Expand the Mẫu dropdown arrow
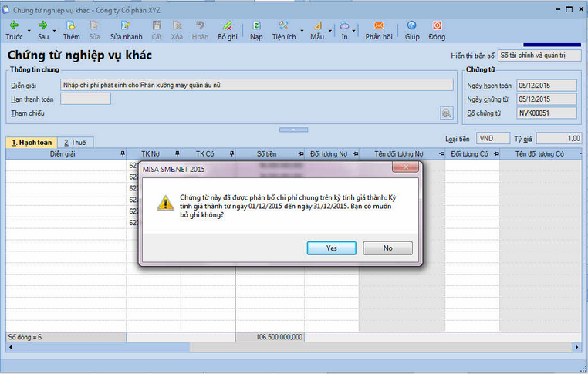The width and height of the screenshot is (588, 374). coord(330,31)
